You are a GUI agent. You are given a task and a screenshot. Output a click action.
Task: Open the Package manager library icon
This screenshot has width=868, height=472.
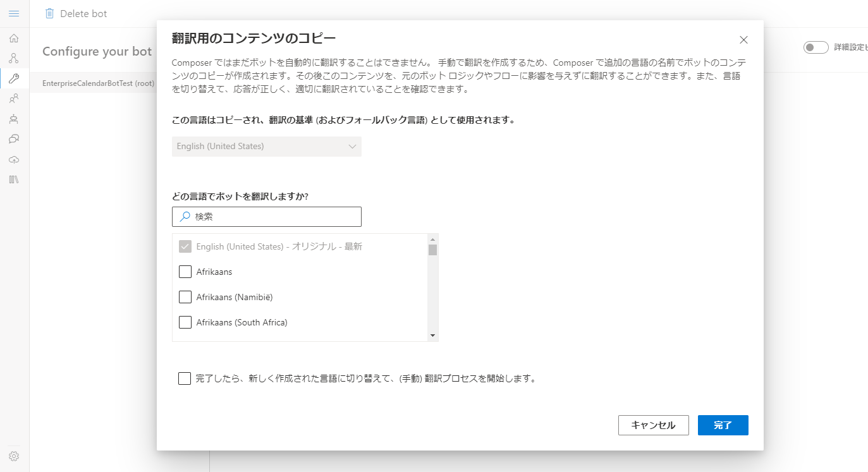pyautogui.click(x=14, y=179)
